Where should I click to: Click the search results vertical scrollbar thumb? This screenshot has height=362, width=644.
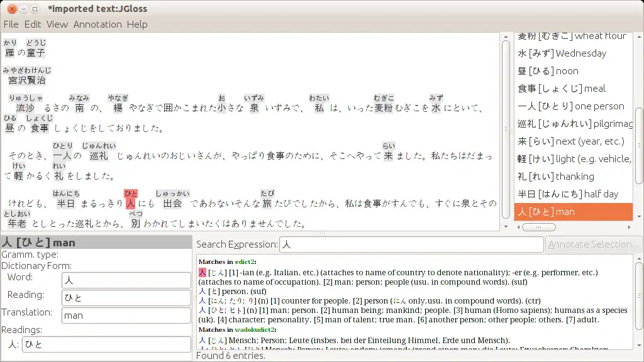point(639,295)
